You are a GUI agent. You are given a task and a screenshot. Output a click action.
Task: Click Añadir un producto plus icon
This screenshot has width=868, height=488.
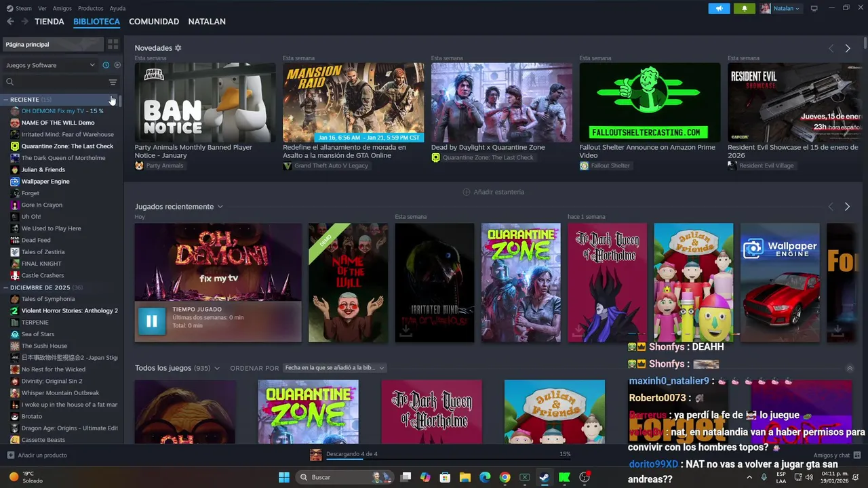click(10, 455)
